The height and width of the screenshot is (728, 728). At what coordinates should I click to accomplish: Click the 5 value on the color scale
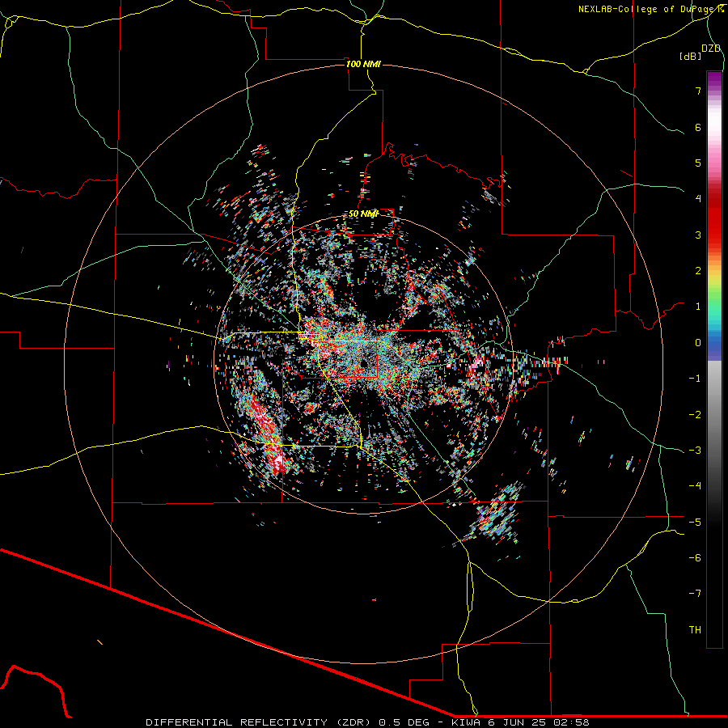[x=698, y=163]
